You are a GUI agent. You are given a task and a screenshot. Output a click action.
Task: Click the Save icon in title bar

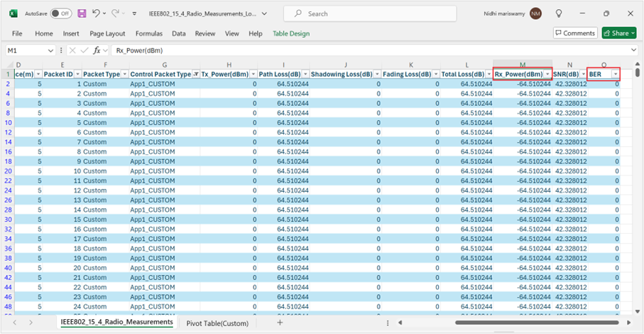point(82,14)
